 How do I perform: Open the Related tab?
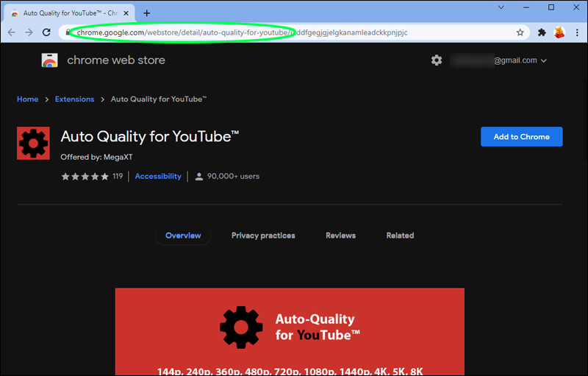400,235
